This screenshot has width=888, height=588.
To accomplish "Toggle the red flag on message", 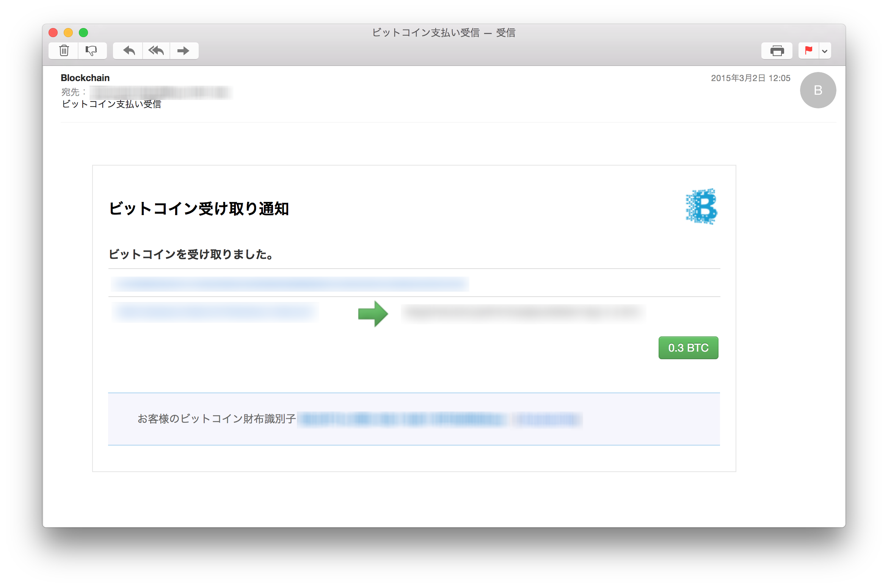I will (x=808, y=51).
